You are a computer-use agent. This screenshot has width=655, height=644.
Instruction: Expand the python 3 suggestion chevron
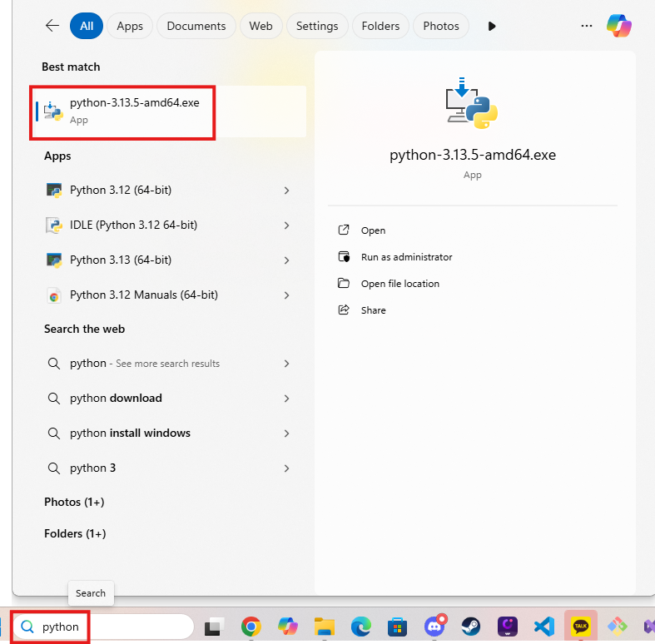click(x=286, y=468)
